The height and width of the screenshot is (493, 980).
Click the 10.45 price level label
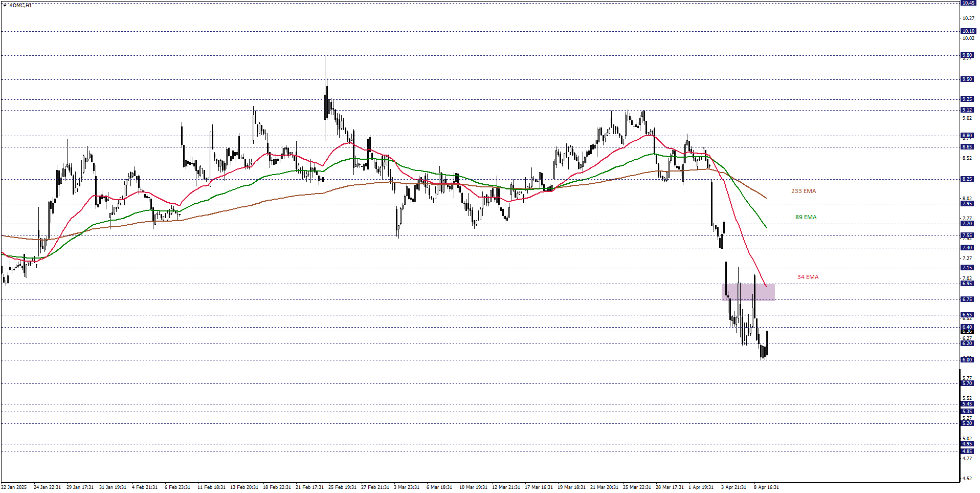coord(968,3)
